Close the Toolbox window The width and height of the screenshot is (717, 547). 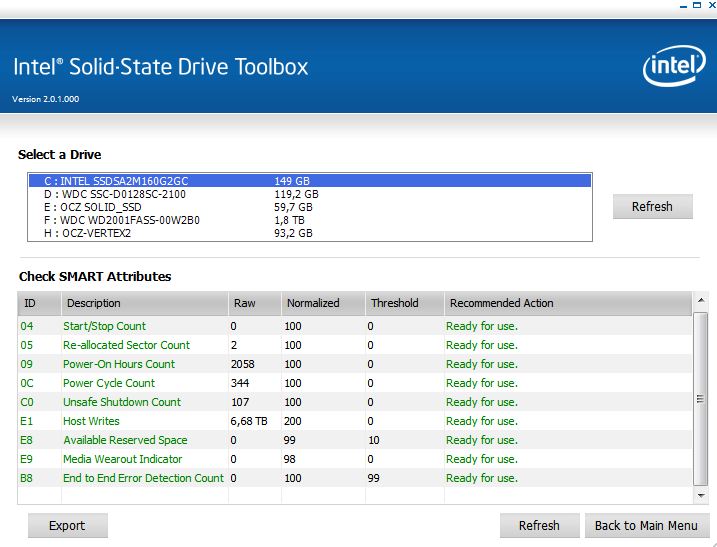point(712,5)
